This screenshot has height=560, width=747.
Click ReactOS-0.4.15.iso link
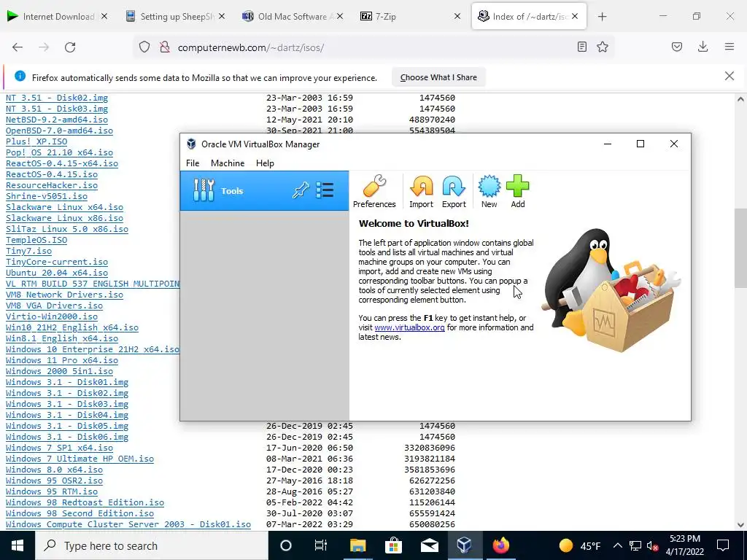click(x=52, y=174)
